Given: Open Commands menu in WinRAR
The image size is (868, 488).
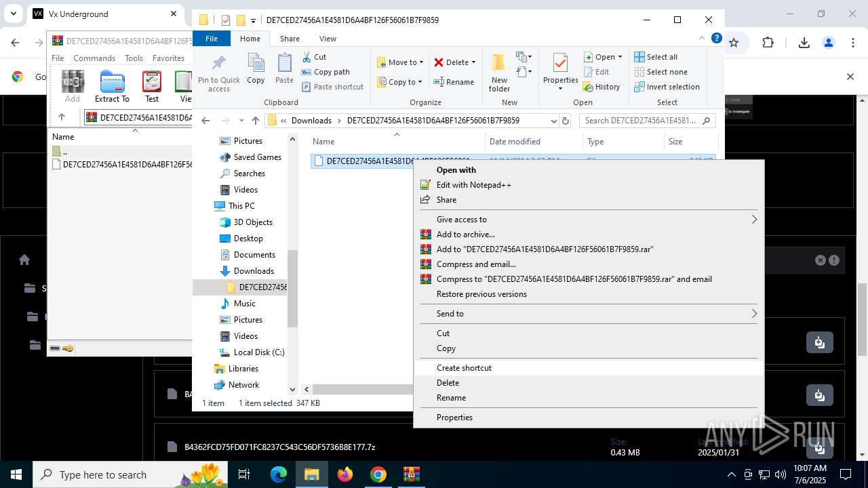Looking at the screenshot, I should 94,58.
